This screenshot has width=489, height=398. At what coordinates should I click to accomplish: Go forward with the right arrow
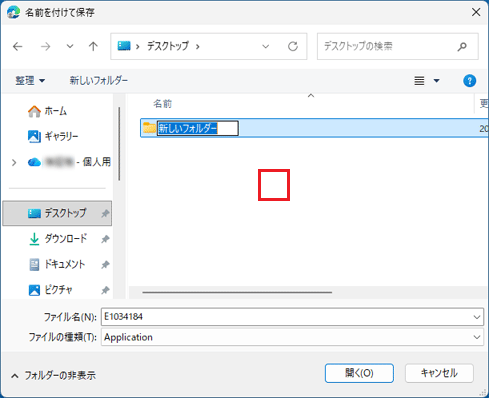coord(45,46)
